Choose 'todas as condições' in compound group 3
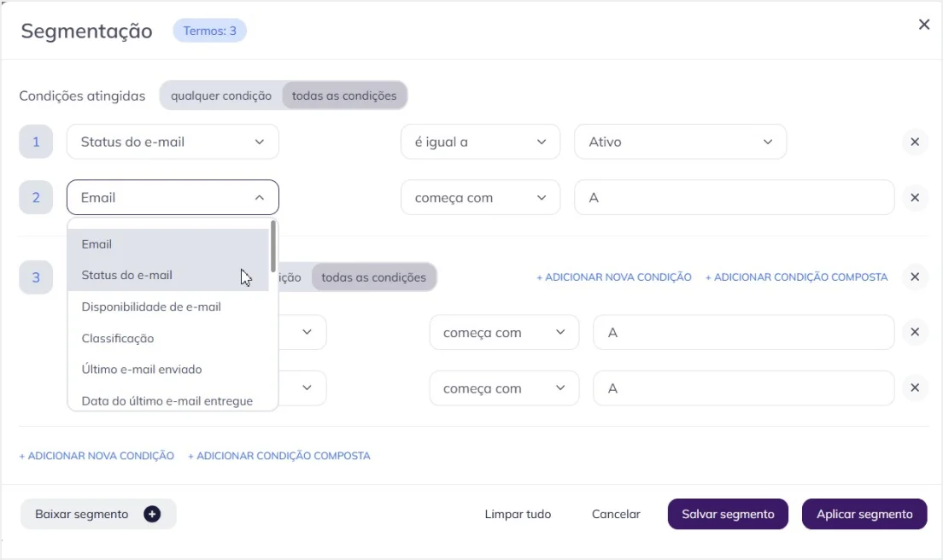943x560 pixels. [x=373, y=277]
